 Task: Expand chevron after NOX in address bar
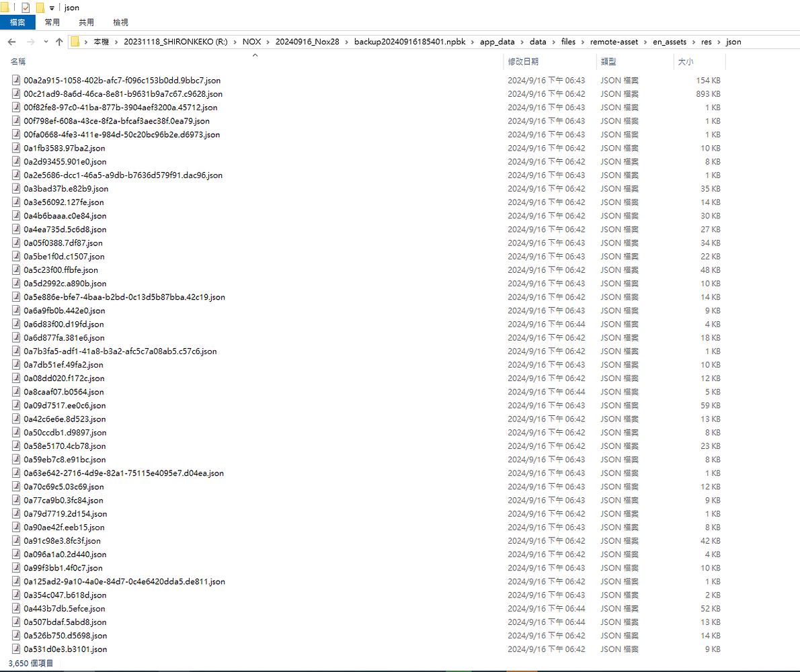tap(269, 42)
